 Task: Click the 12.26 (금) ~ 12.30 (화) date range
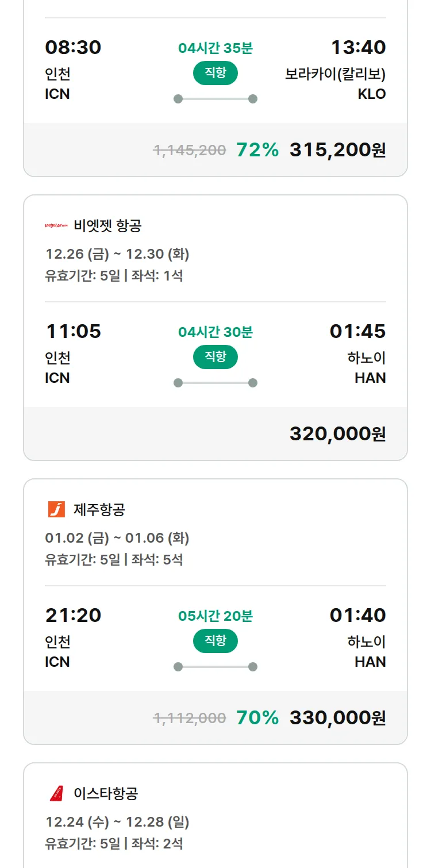117,254
